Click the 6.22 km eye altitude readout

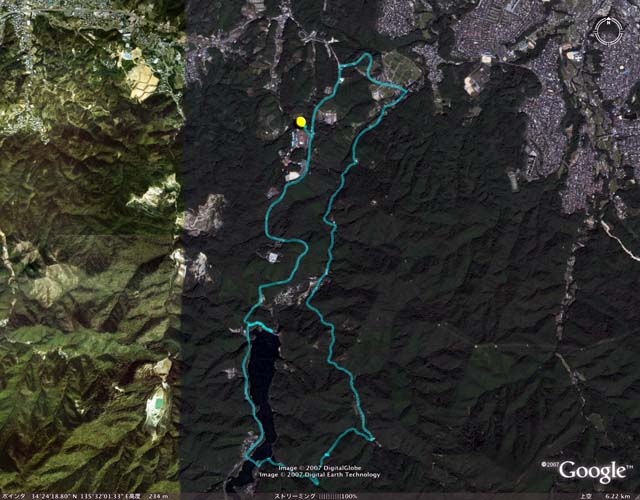[618, 496]
